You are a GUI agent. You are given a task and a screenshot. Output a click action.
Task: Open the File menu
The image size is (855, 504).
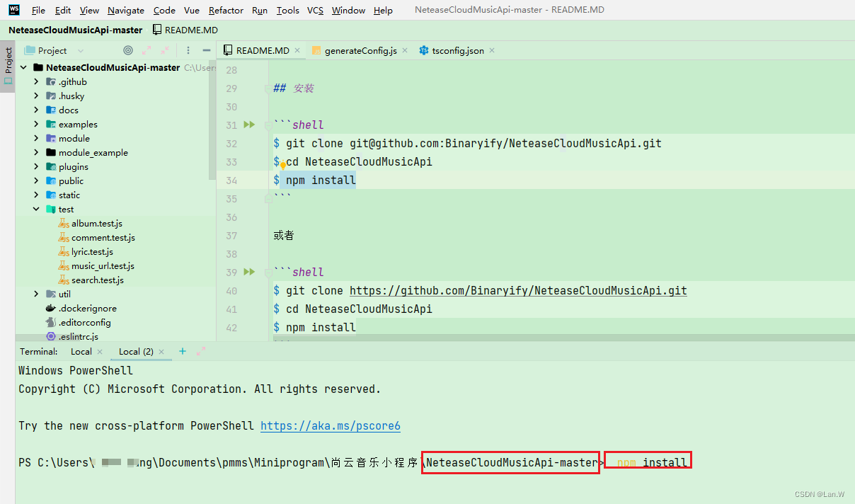(x=39, y=10)
